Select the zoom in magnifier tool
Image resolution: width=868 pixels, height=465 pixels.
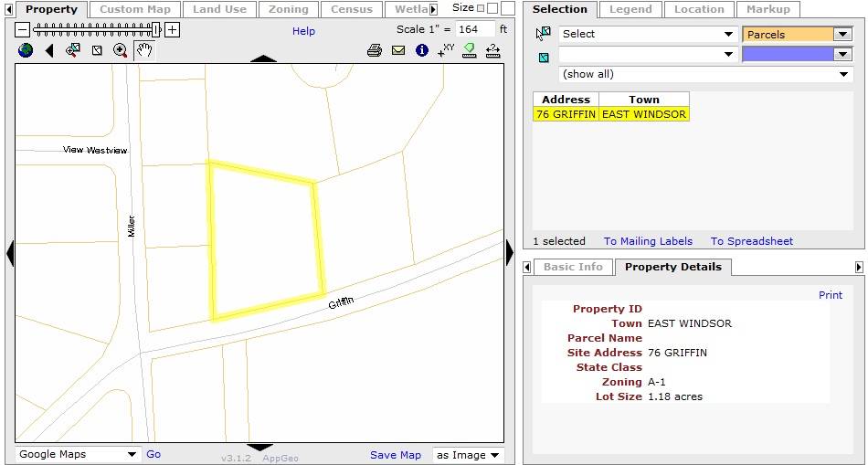[x=120, y=51]
